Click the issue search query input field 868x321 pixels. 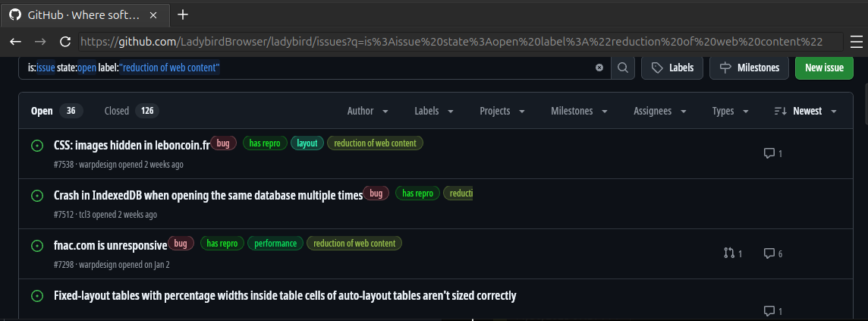click(x=303, y=68)
